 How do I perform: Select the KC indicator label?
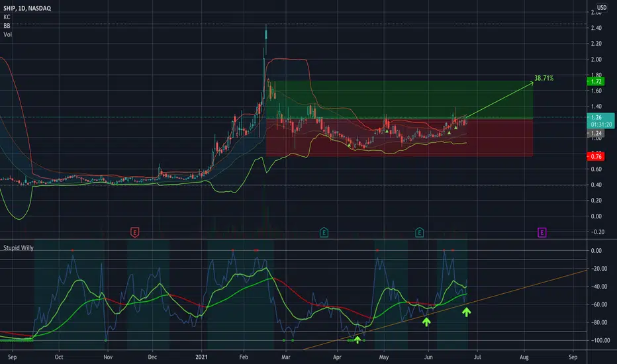coord(7,17)
